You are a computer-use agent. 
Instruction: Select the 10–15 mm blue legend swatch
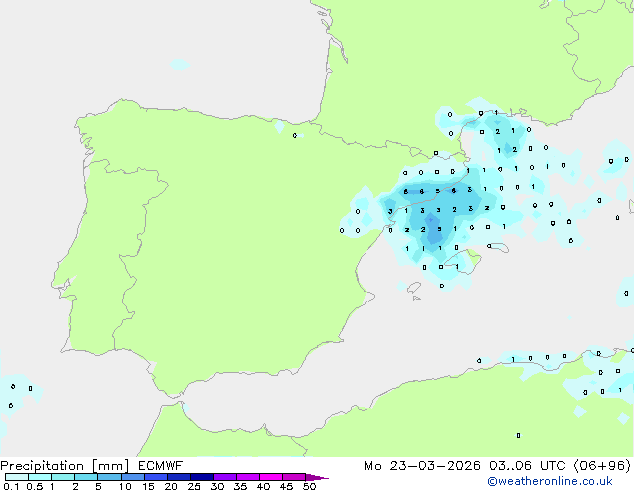click(x=133, y=477)
